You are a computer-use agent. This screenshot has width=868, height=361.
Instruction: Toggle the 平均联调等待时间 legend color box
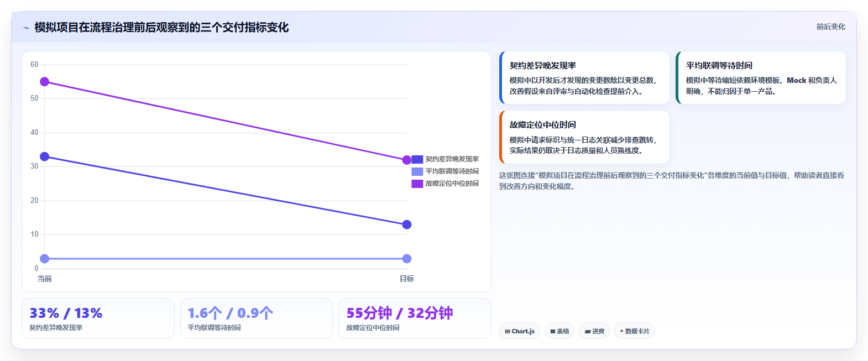(x=417, y=171)
